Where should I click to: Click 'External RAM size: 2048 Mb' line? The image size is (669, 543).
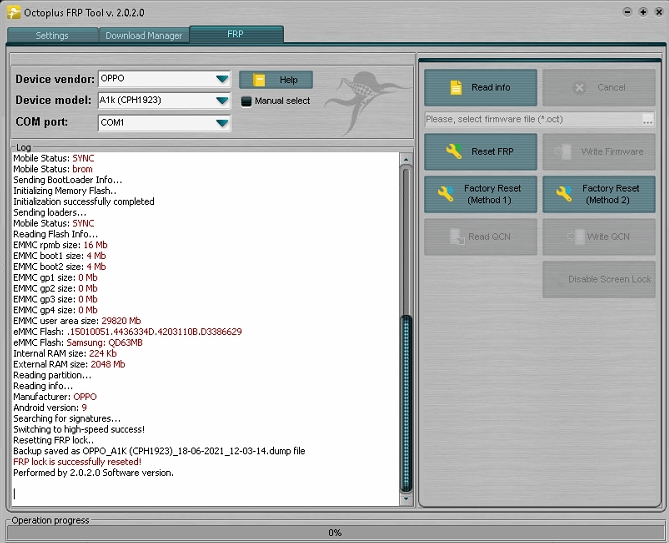(x=69, y=364)
